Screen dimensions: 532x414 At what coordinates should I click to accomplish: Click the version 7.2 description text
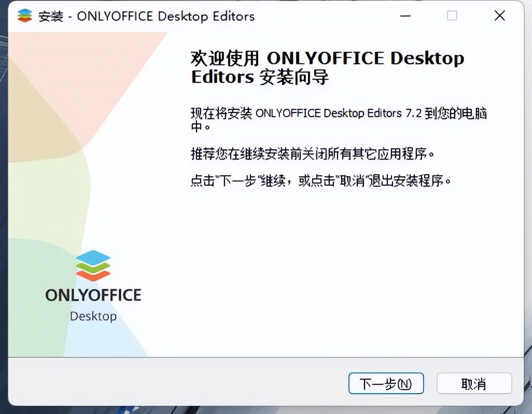click(338, 113)
